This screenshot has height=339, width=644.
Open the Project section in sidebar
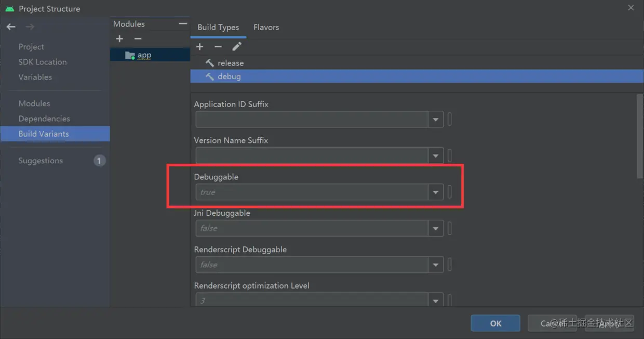coord(31,47)
